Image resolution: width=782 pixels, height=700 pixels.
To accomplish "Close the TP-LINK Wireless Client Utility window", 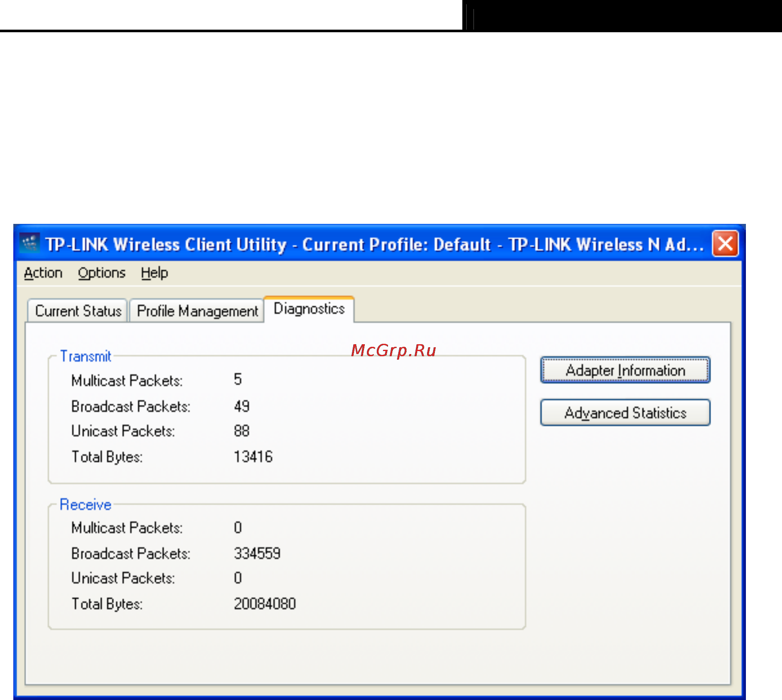I will (x=725, y=244).
